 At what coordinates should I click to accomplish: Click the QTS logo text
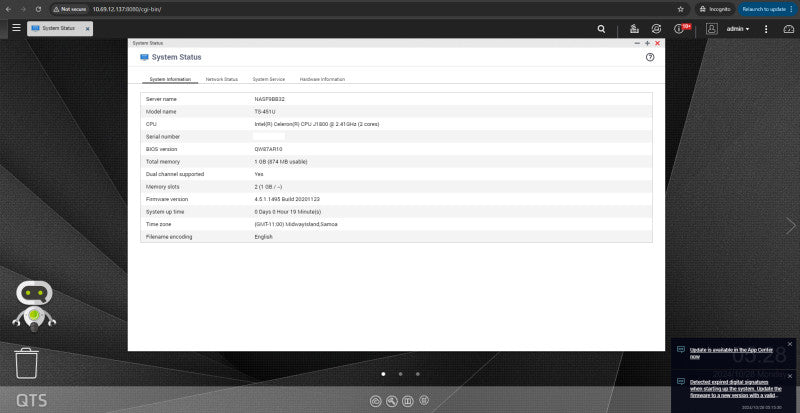click(x=31, y=400)
